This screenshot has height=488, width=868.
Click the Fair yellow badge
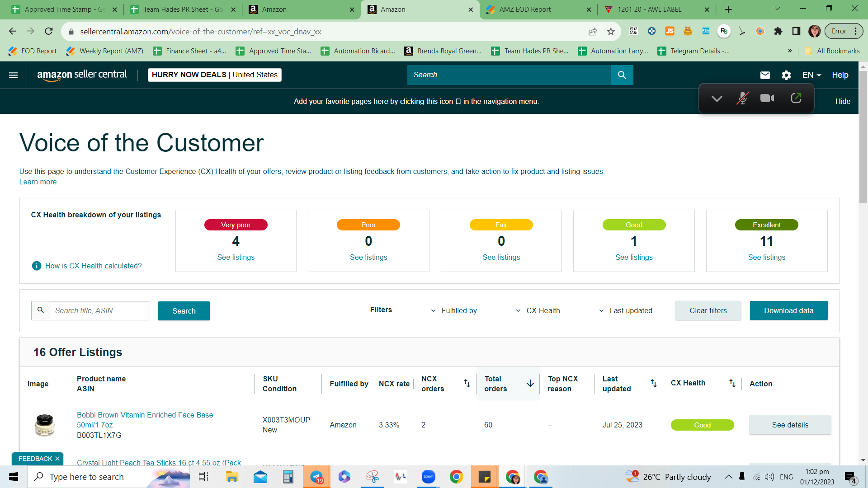(x=501, y=225)
